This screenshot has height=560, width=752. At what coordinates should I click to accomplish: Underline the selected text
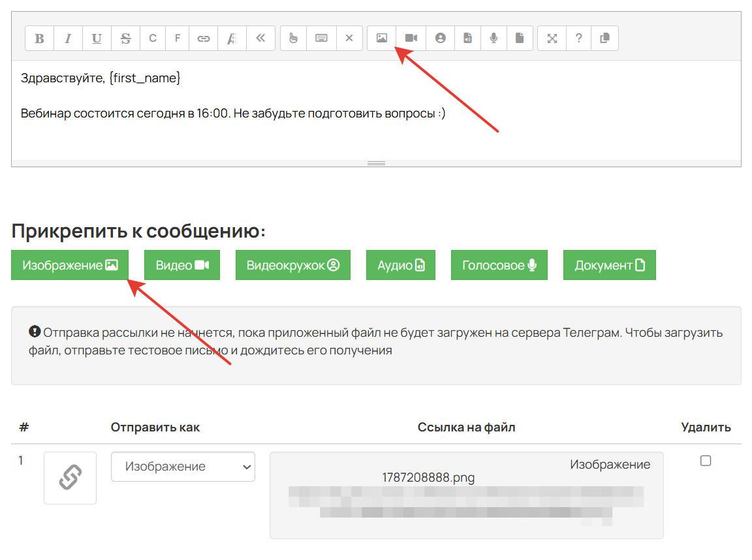[x=97, y=39]
